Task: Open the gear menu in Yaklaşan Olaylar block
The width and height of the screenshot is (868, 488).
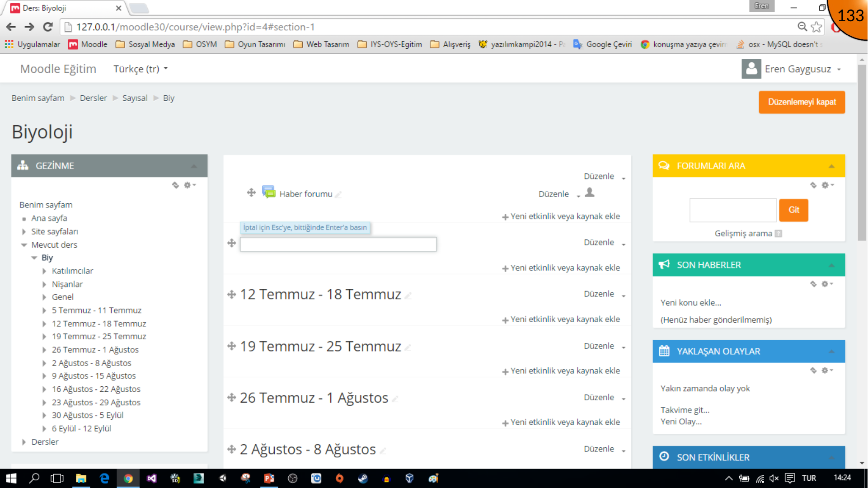Action: 827,370
